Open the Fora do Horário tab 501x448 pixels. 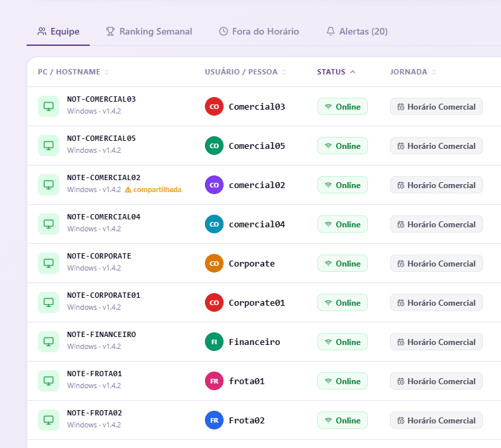tap(259, 31)
